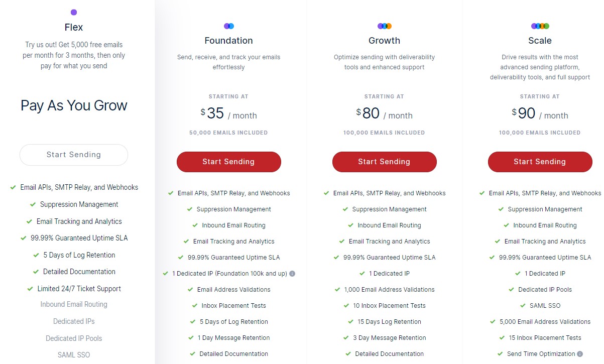Click Start Sending under the Growth plan
Screen dimensions: 604x364
(385, 162)
